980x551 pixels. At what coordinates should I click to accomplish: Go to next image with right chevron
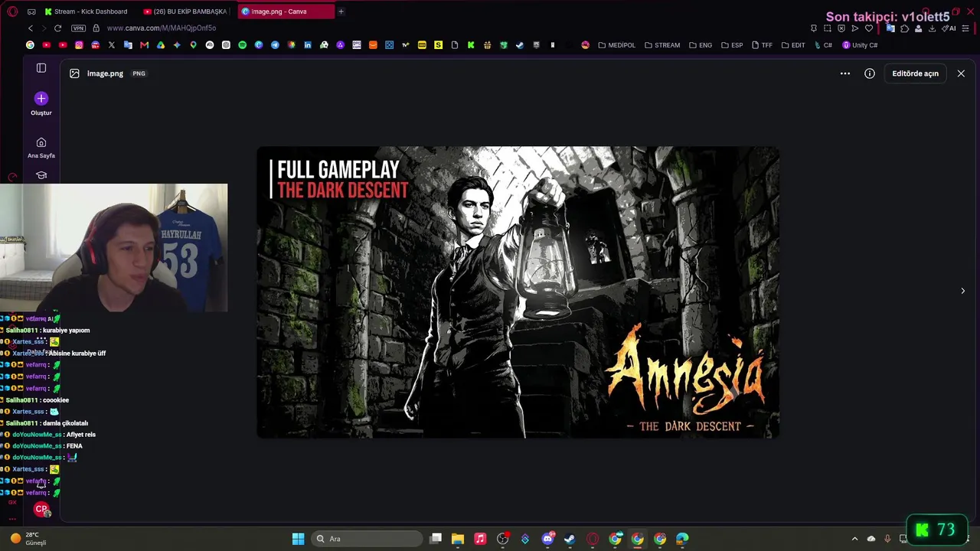coord(962,291)
